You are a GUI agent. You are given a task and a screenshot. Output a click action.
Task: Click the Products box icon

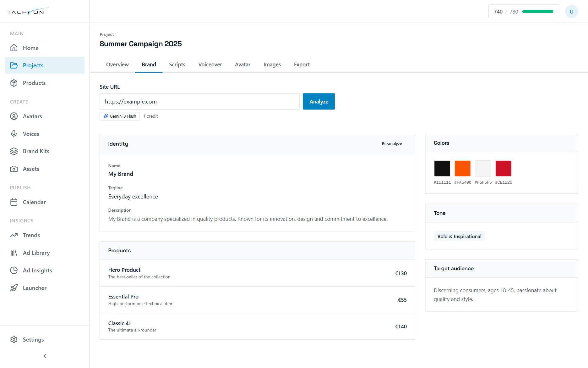[14, 83]
